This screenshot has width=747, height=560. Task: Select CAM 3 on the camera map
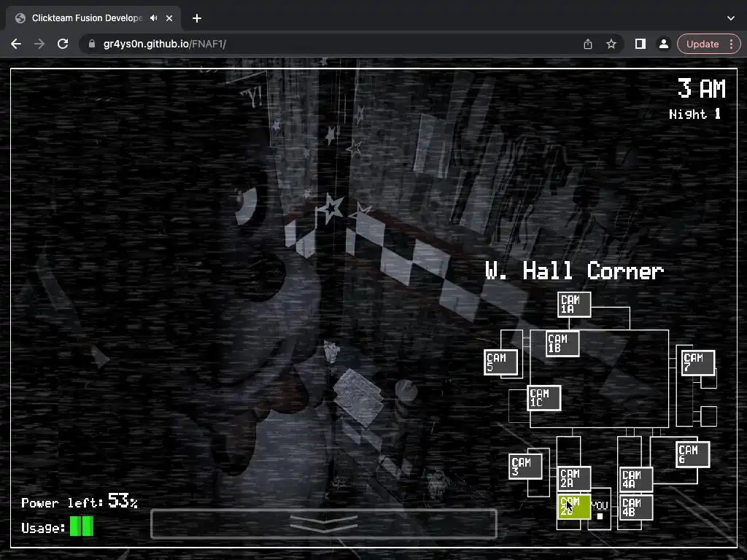coord(525,466)
